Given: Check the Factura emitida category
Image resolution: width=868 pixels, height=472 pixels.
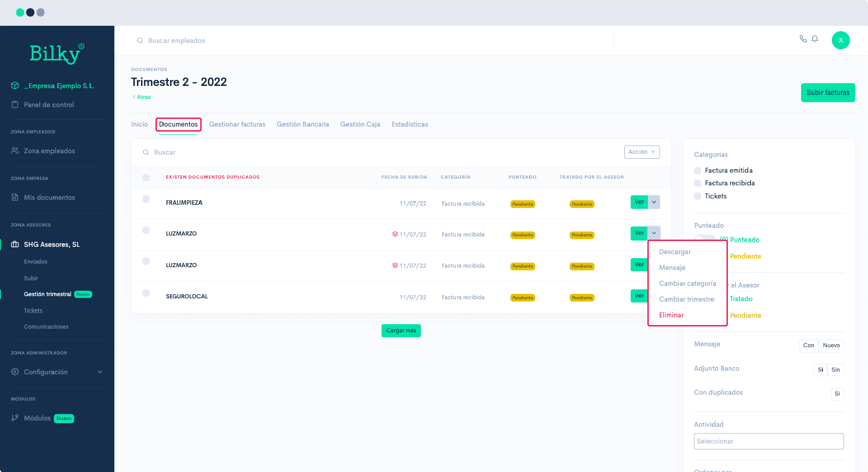Looking at the screenshot, I should [698, 170].
